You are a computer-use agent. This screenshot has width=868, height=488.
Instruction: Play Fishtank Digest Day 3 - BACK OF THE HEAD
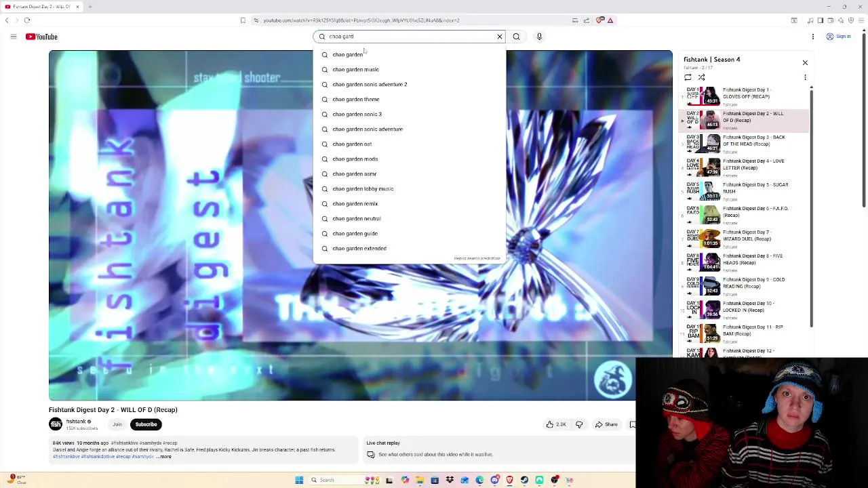pos(745,143)
